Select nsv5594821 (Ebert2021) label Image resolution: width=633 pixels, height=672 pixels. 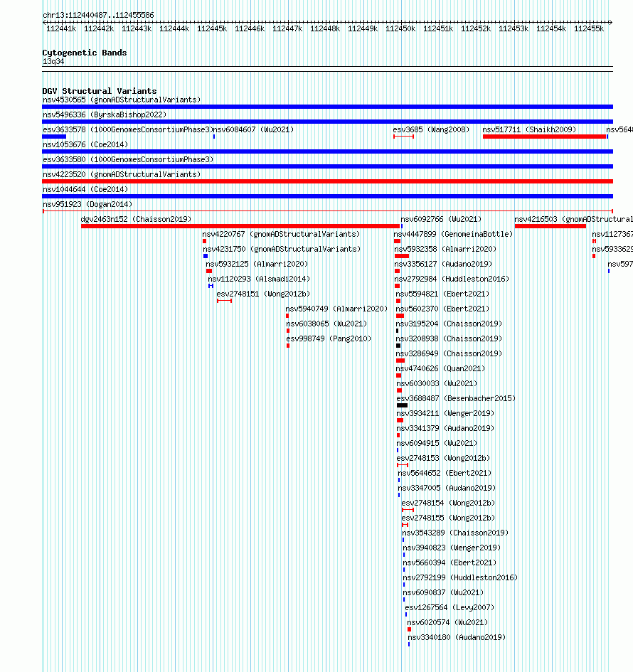tap(442, 294)
